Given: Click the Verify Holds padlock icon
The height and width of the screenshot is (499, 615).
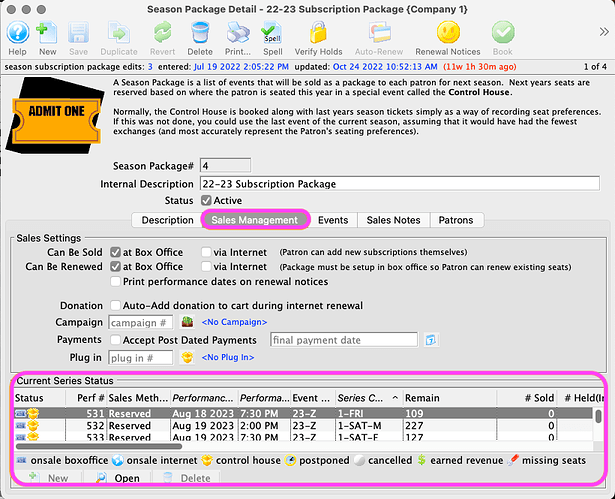Looking at the screenshot, I should [318, 32].
